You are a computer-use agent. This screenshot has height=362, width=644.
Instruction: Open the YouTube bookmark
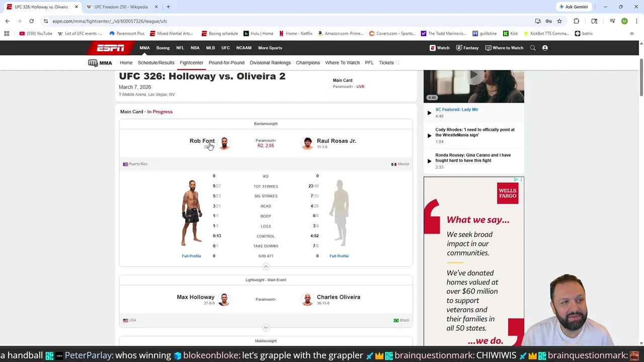(x=36, y=34)
